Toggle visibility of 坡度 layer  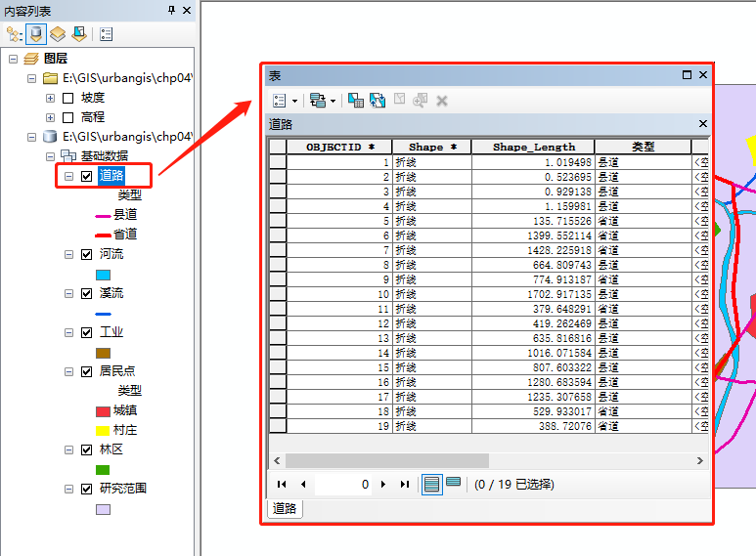click(68, 99)
